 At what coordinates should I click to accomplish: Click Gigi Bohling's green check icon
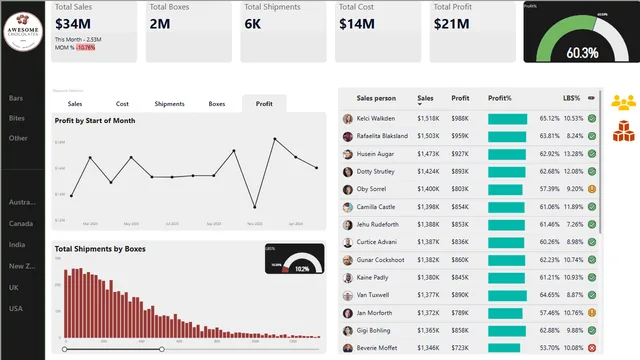pyautogui.click(x=592, y=330)
